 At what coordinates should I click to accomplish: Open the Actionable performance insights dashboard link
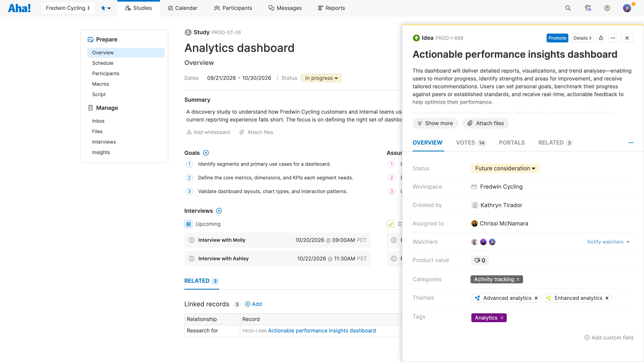click(322, 330)
